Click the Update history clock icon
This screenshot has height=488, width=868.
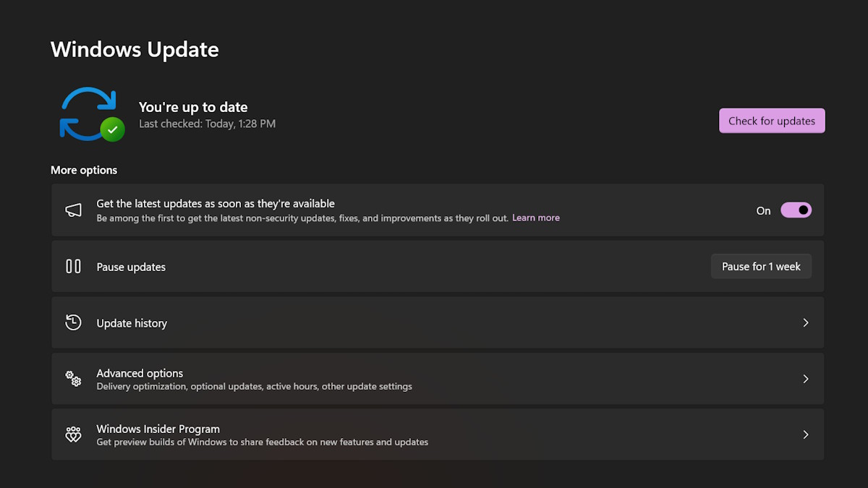pyautogui.click(x=73, y=322)
